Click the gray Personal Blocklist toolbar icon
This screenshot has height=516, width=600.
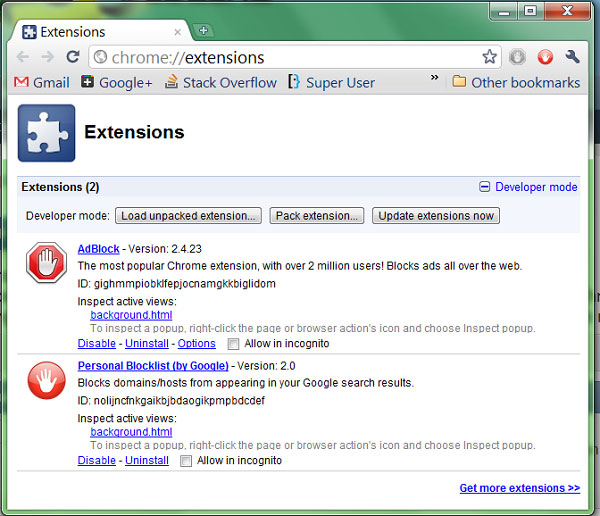[x=517, y=57]
